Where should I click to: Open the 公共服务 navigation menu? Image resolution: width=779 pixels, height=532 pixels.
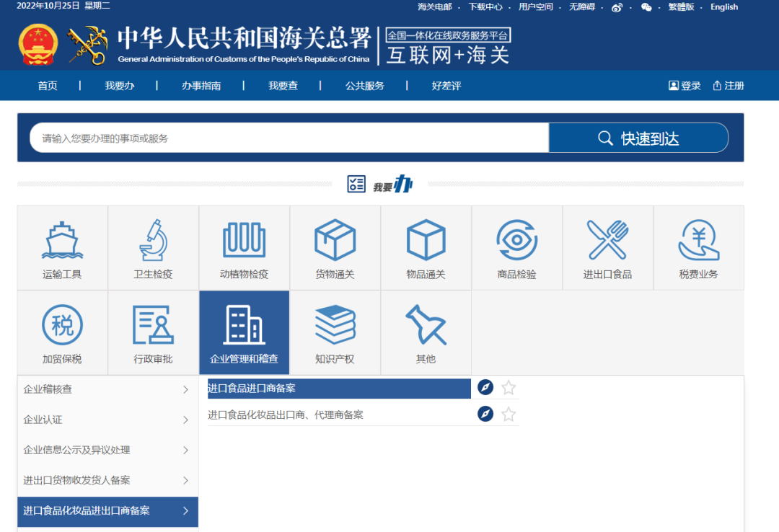(x=364, y=86)
